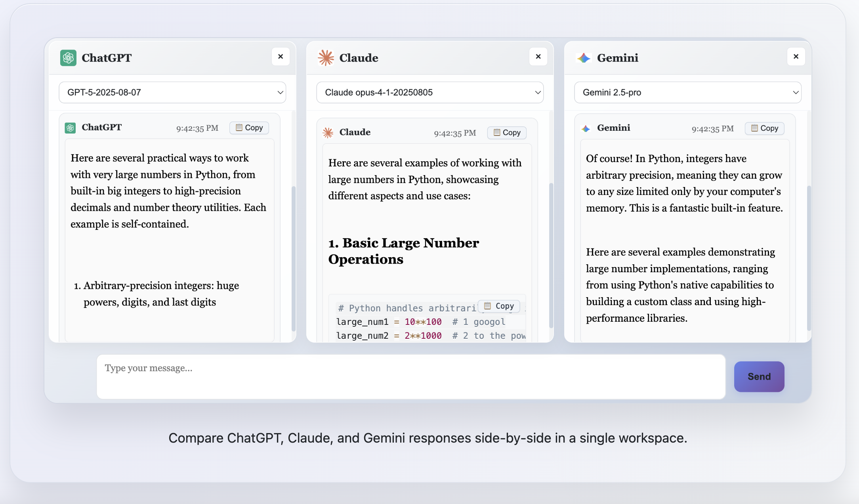Close the Gemini panel
This screenshot has width=859, height=504.
[x=796, y=57]
